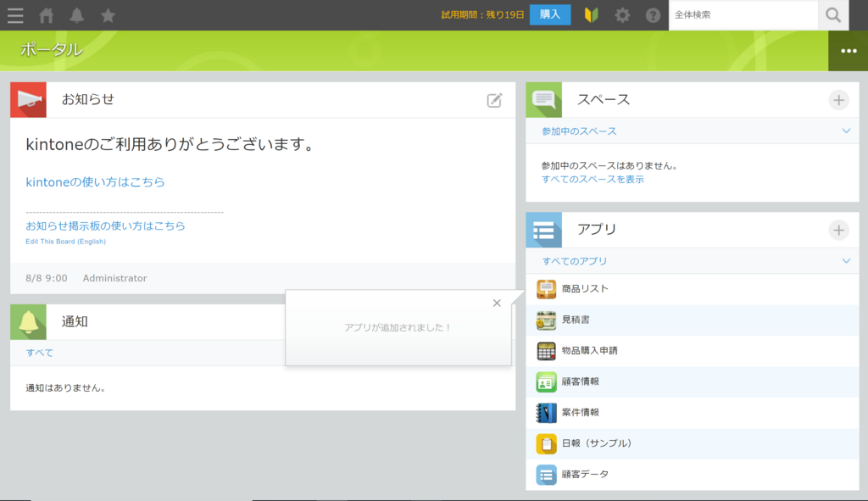The height and width of the screenshot is (501, 868).
Task: Click Administrator author name
Action: click(x=114, y=278)
